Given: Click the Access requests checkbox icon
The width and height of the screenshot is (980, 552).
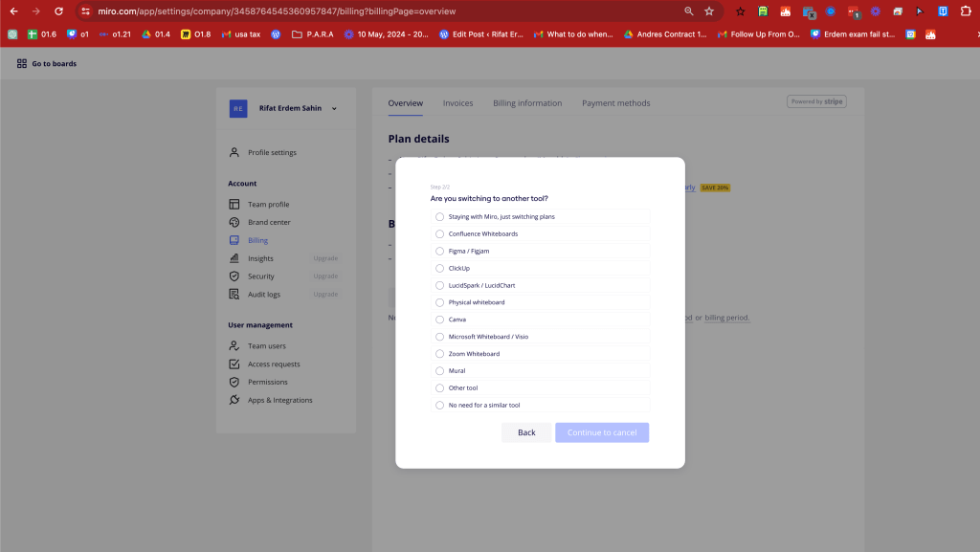Looking at the screenshot, I should click(234, 364).
